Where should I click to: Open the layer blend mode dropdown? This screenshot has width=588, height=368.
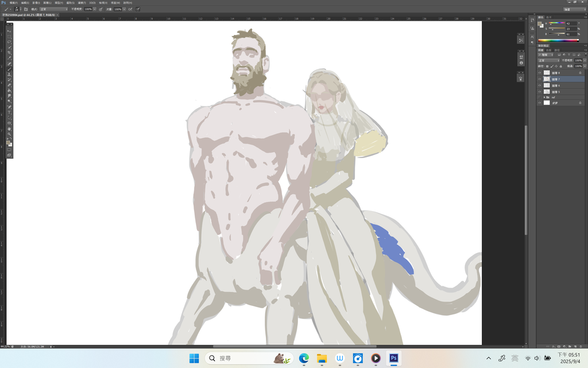point(549,60)
